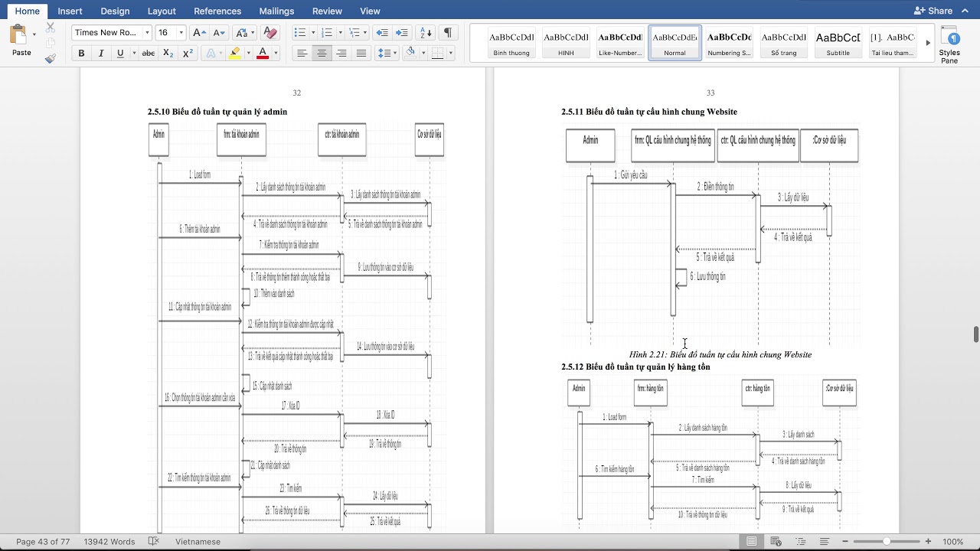
Task: Apply the Normal style
Action: 675,43
